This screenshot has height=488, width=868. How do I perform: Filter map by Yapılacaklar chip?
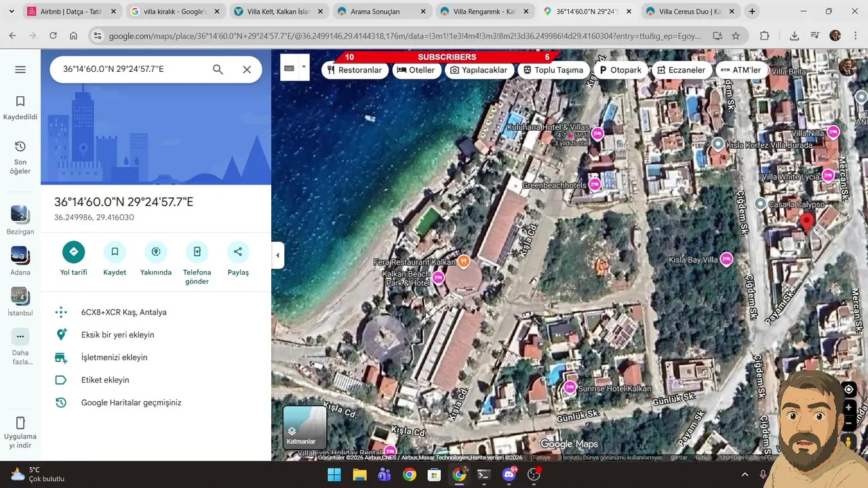(479, 70)
